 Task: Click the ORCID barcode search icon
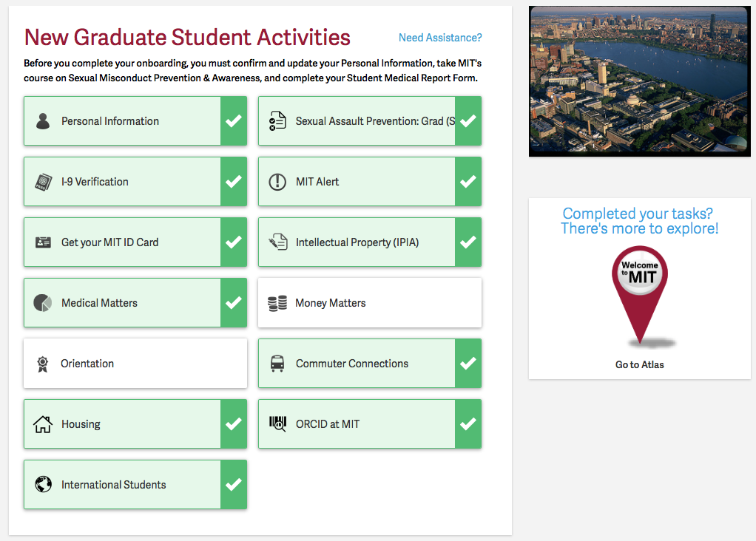pos(277,423)
